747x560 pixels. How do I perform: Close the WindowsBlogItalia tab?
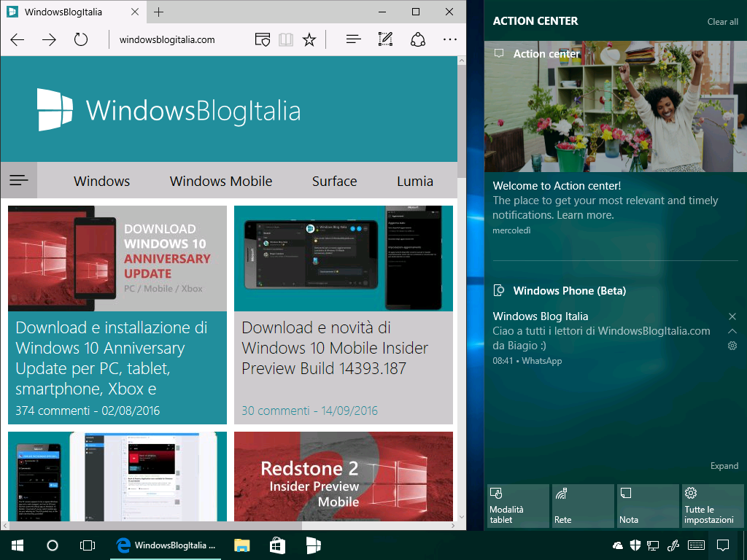coord(135,12)
